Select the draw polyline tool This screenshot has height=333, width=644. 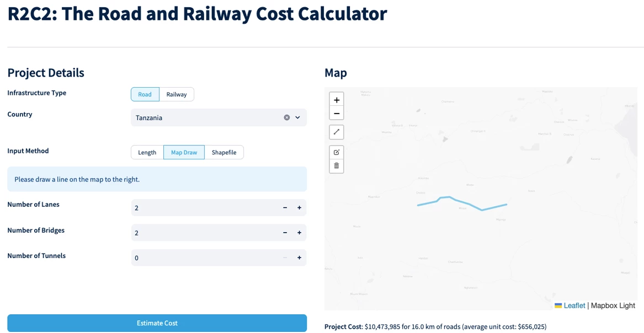click(x=337, y=132)
